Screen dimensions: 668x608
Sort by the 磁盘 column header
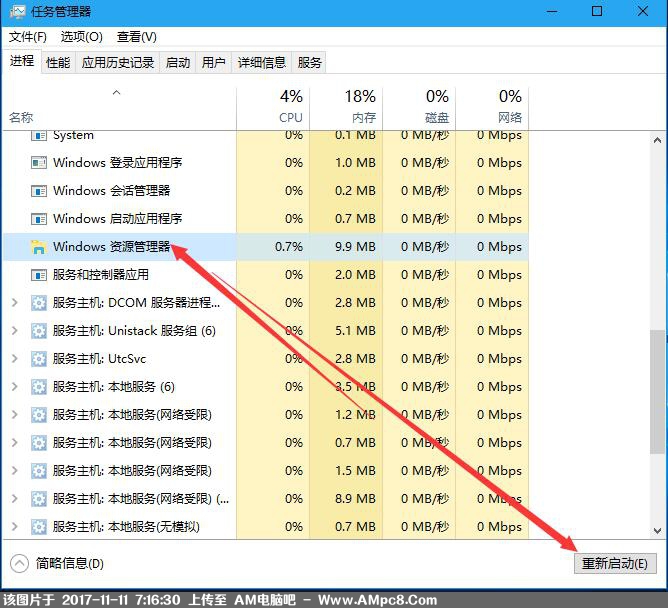(419, 109)
